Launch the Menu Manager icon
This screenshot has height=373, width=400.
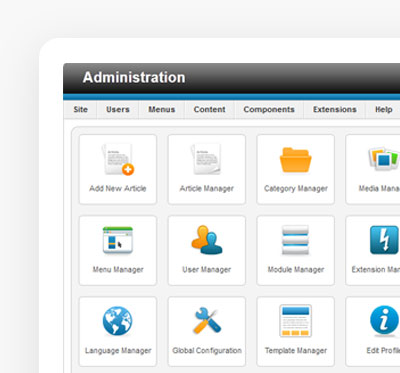tap(118, 240)
